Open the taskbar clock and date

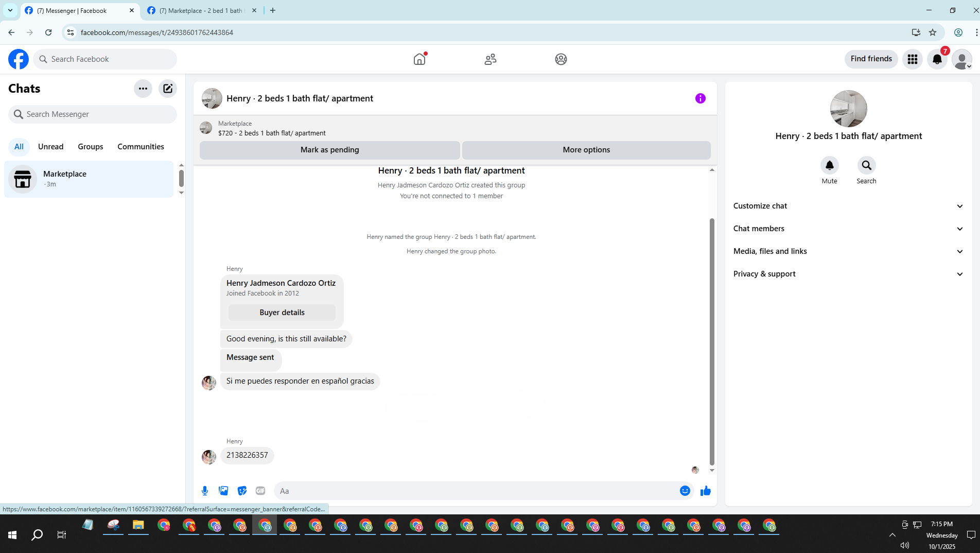pos(942,535)
